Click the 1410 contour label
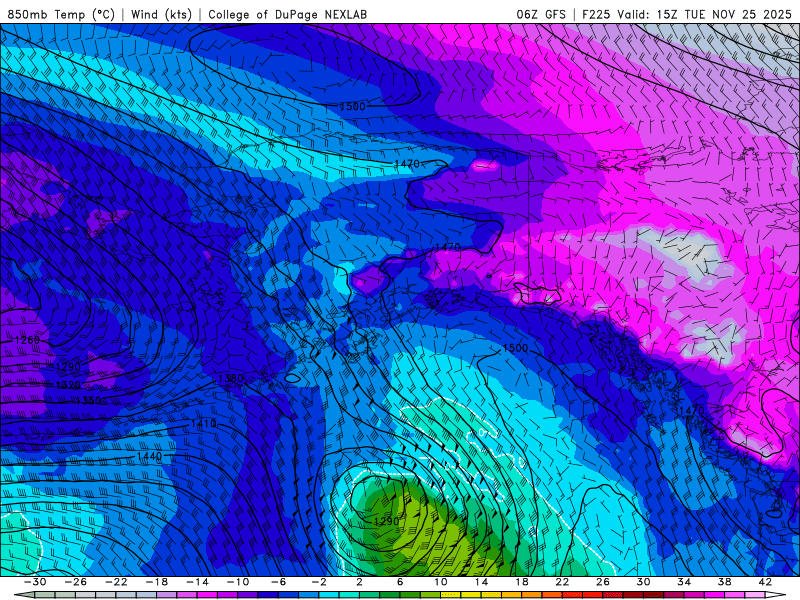This screenshot has height=600, width=800. point(203,423)
